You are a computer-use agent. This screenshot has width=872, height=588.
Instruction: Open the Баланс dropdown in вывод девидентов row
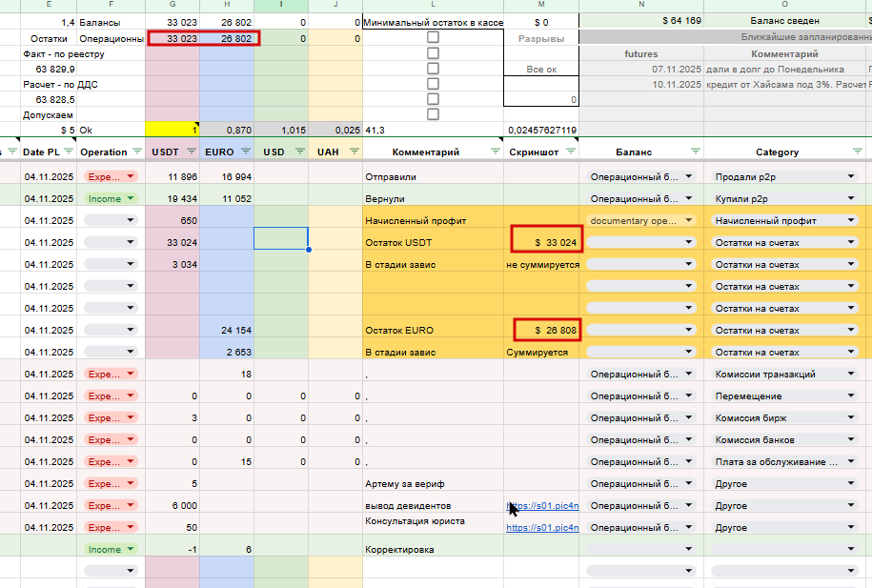[x=641, y=505]
